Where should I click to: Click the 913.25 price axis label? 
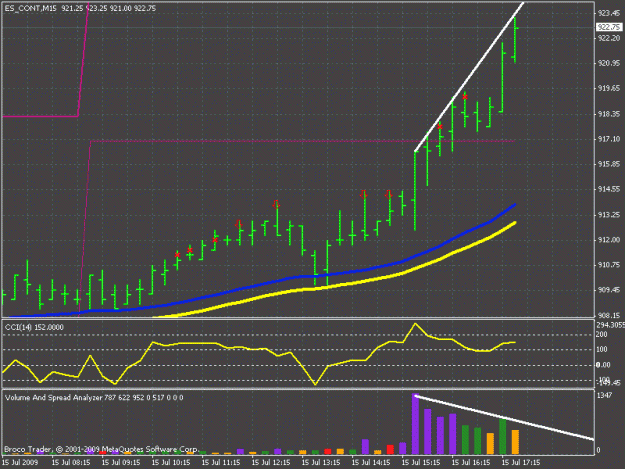click(609, 215)
